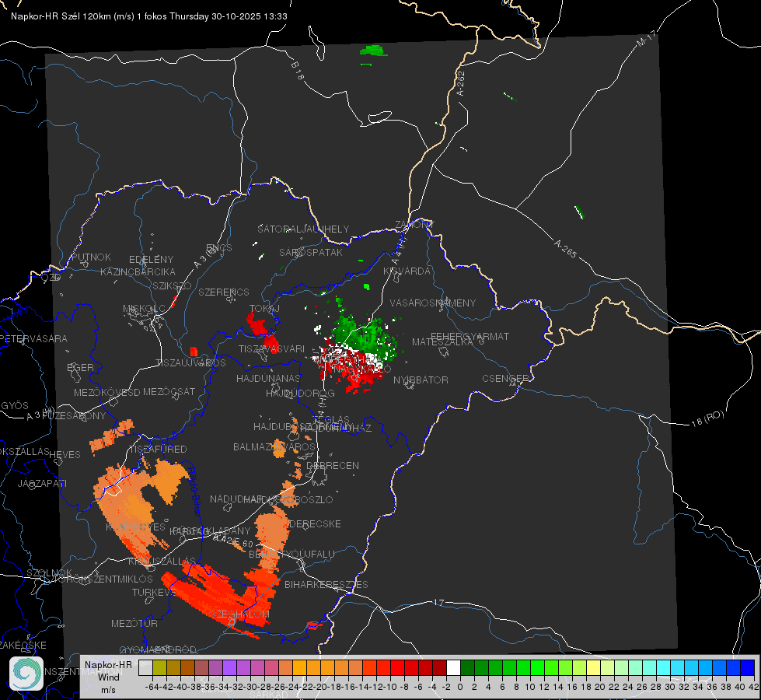761x700 pixels.
Task: Click the BERETTYÓÚJFALU label
Action: tap(291, 554)
